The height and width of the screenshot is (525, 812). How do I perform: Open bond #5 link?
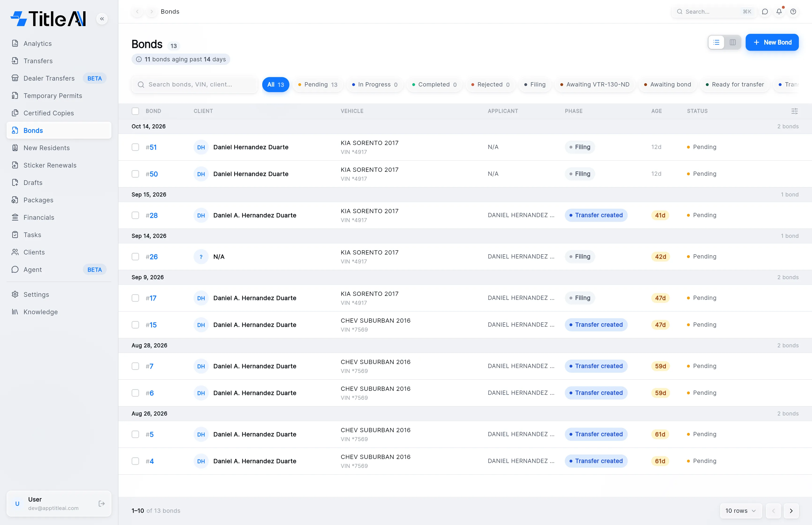point(150,434)
